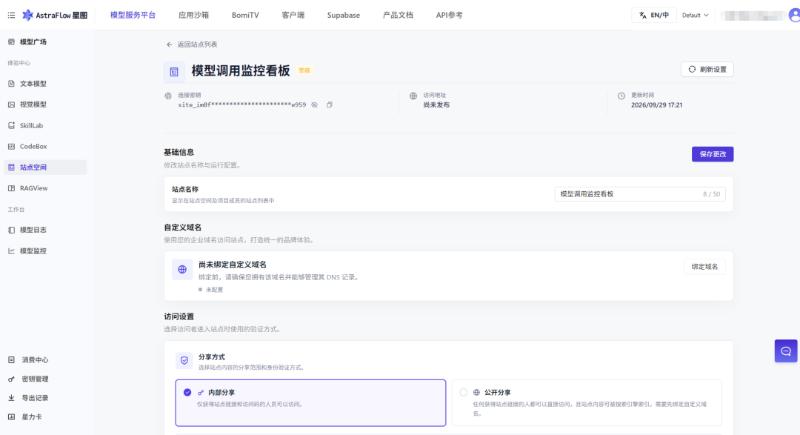Open 视觉模型 in the sidebar

33,105
